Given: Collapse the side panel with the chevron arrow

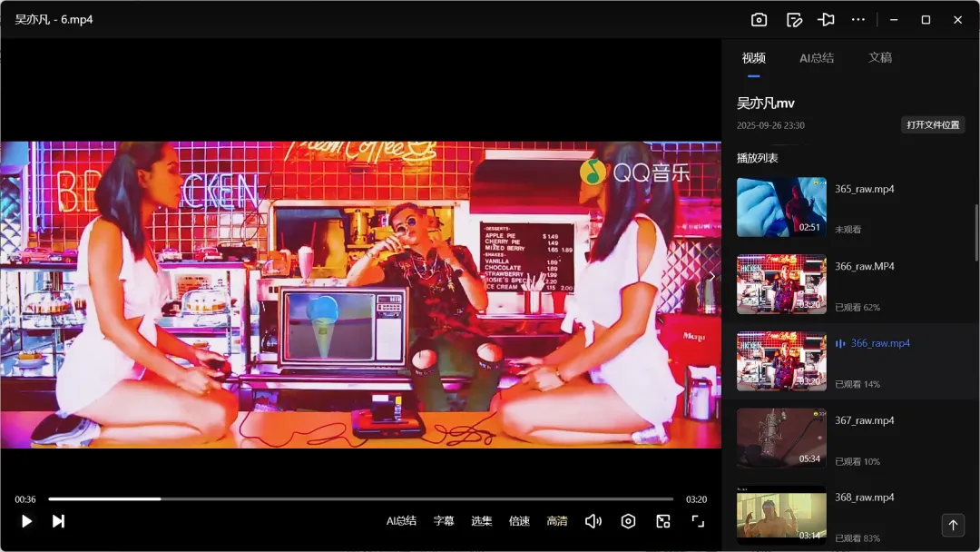Looking at the screenshot, I should pyautogui.click(x=712, y=276).
